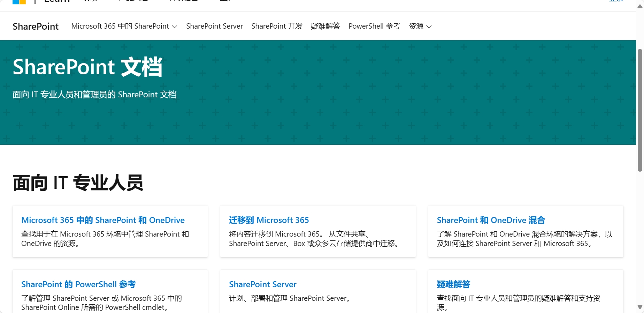Click the SharePoint 文档 banner heading
The image size is (644, 313).
click(87, 67)
